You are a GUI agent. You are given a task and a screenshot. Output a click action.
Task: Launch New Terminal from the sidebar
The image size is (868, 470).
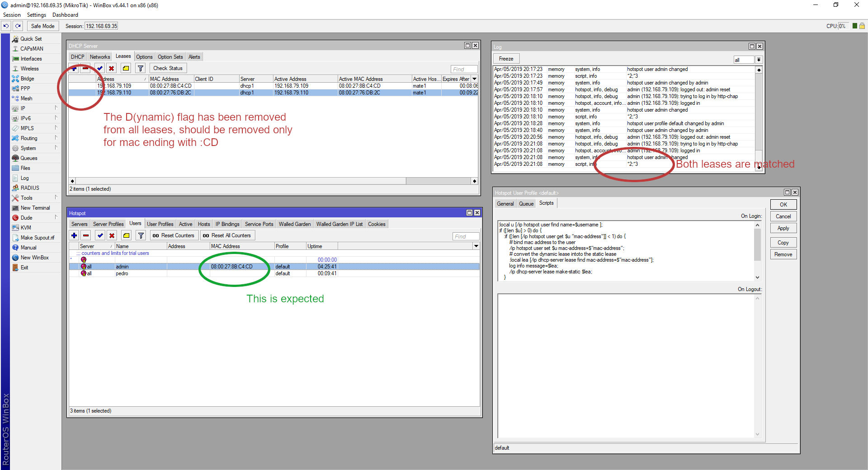(36, 208)
